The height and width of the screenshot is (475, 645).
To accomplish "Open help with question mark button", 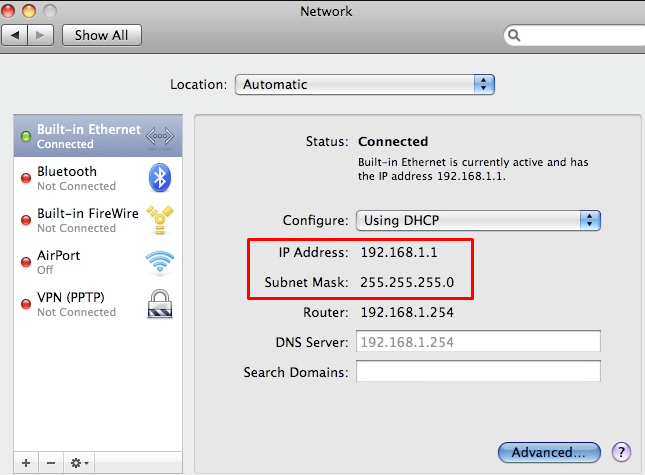I will coord(621,452).
